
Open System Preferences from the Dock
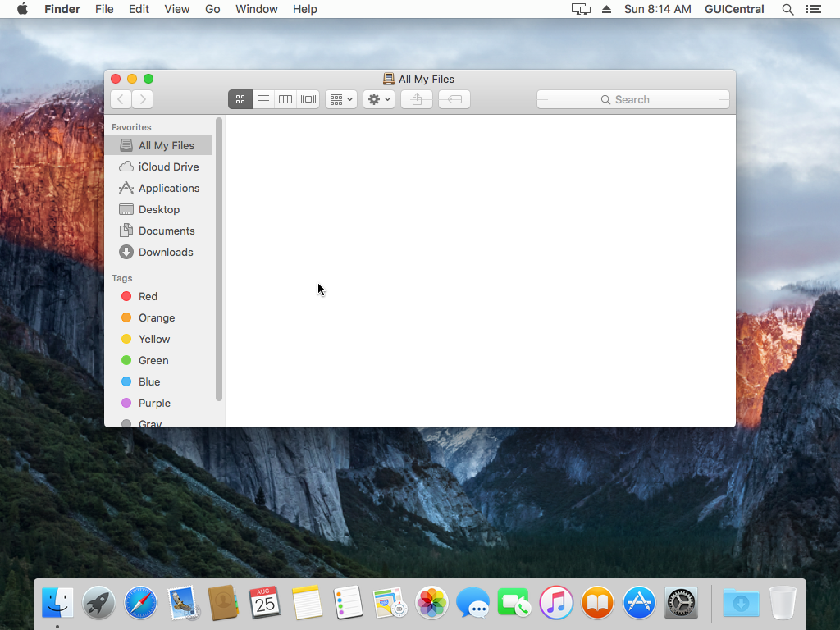[681, 603]
